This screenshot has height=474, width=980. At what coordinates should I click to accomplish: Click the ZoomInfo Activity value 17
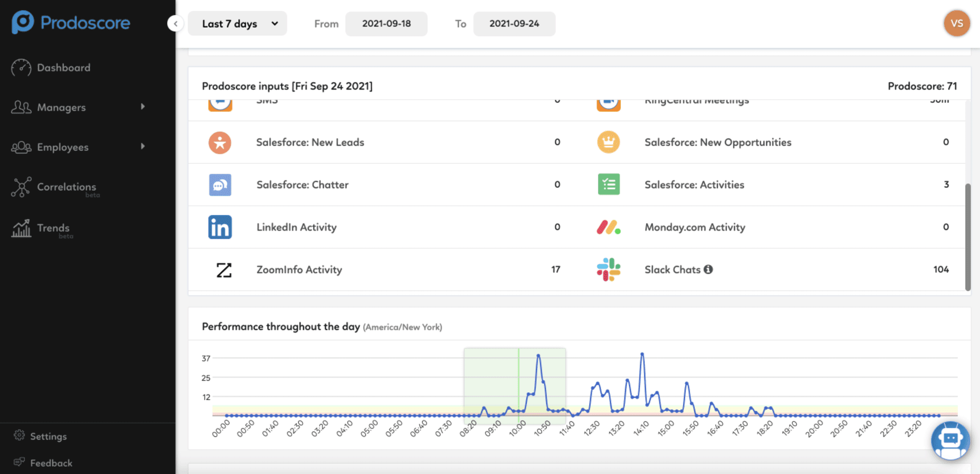pyautogui.click(x=556, y=269)
